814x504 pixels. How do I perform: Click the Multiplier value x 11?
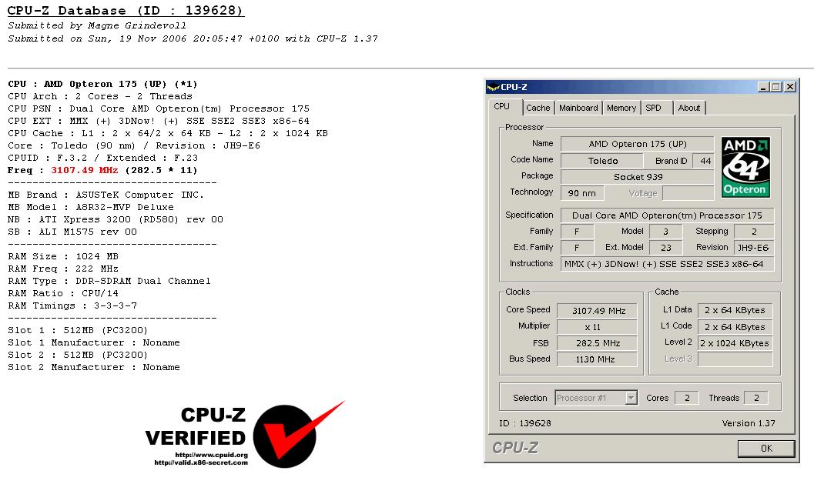(597, 327)
